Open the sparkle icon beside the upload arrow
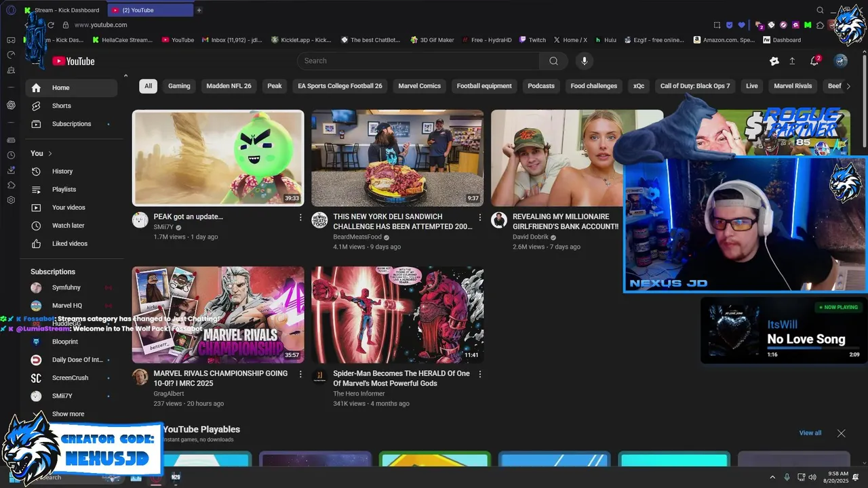The image size is (868, 488). pyautogui.click(x=774, y=61)
